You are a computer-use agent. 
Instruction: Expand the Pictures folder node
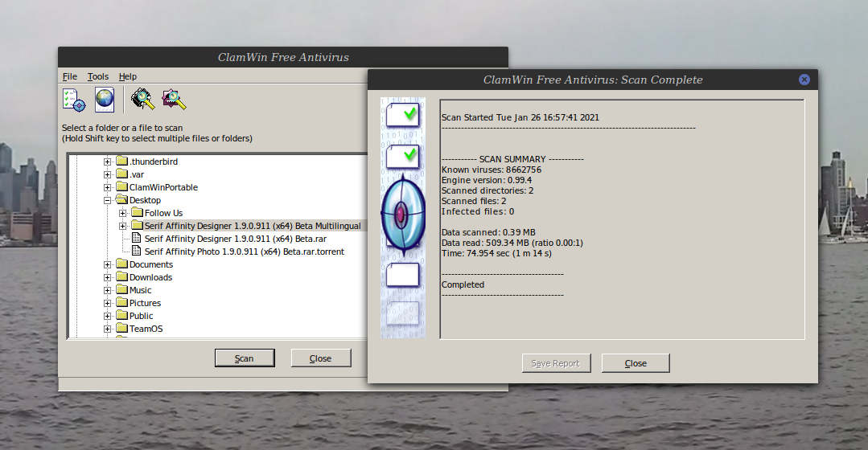pos(107,304)
